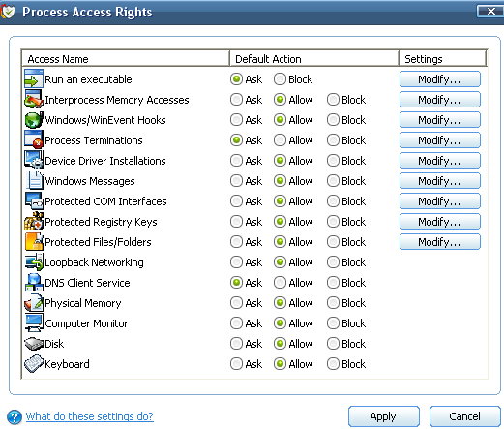Click the blue help question mark icon
The height and width of the screenshot is (429, 504).
(15, 416)
